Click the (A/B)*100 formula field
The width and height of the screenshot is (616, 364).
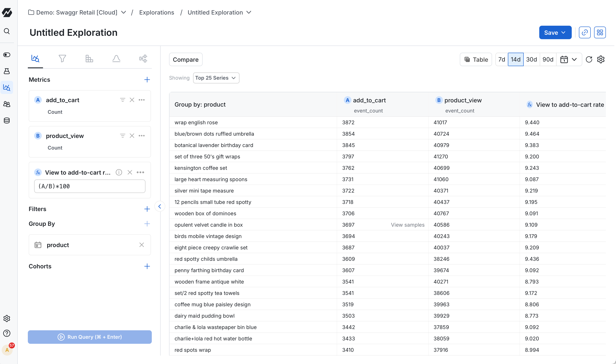(90, 186)
